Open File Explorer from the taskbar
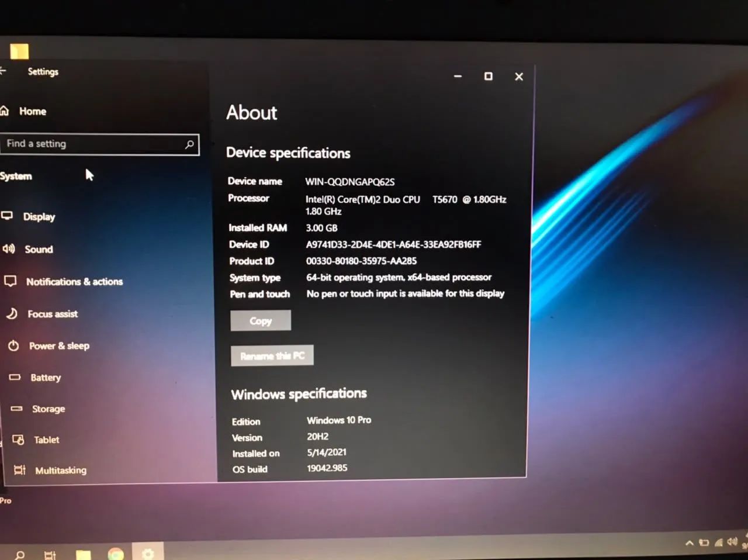 [84, 555]
